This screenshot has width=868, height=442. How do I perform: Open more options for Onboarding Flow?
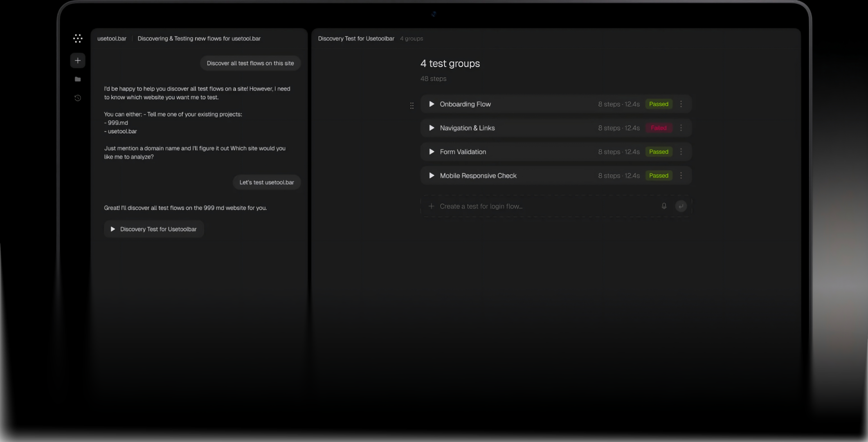tap(681, 104)
